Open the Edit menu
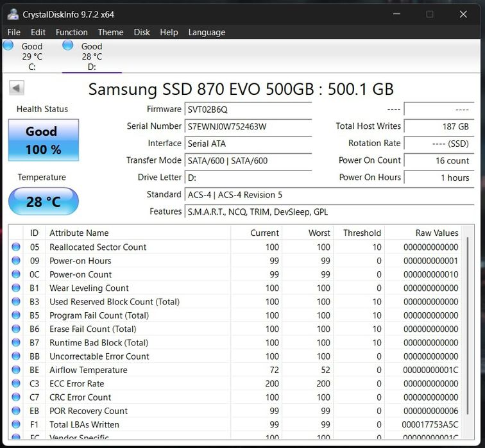The height and width of the screenshot is (448, 485). [38, 32]
